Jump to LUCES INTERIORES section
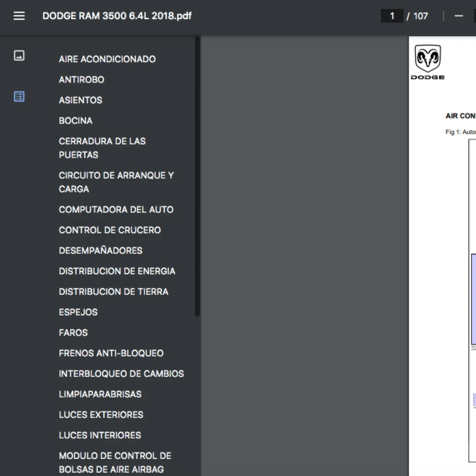The height and width of the screenshot is (476, 476). click(x=100, y=435)
